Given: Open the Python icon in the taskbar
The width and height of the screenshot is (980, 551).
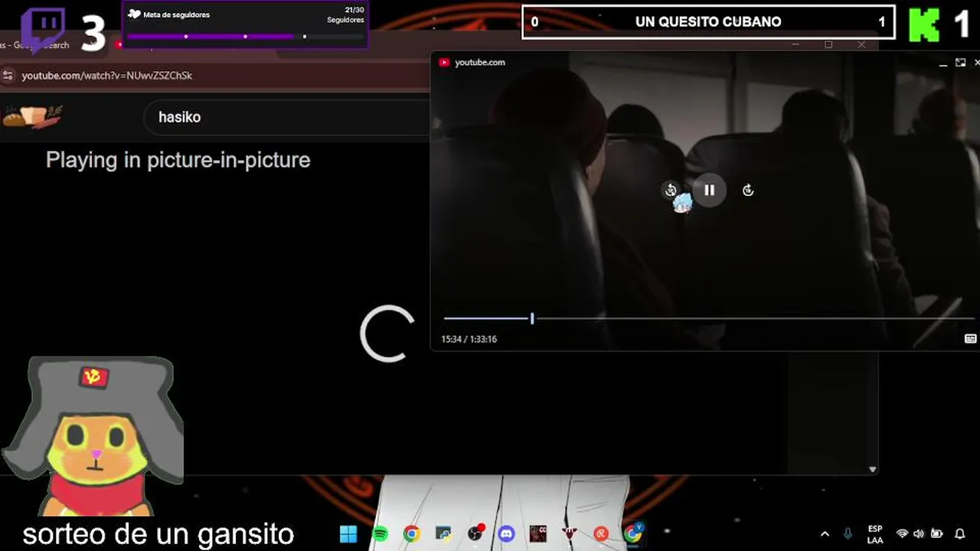Looking at the screenshot, I should tap(443, 533).
